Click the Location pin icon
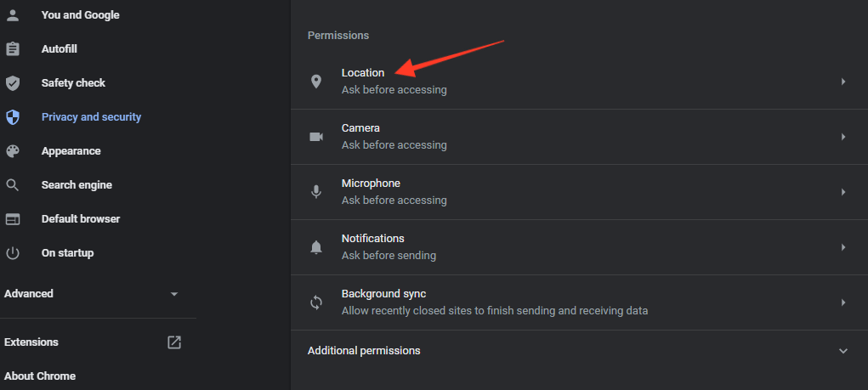 coord(316,82)
